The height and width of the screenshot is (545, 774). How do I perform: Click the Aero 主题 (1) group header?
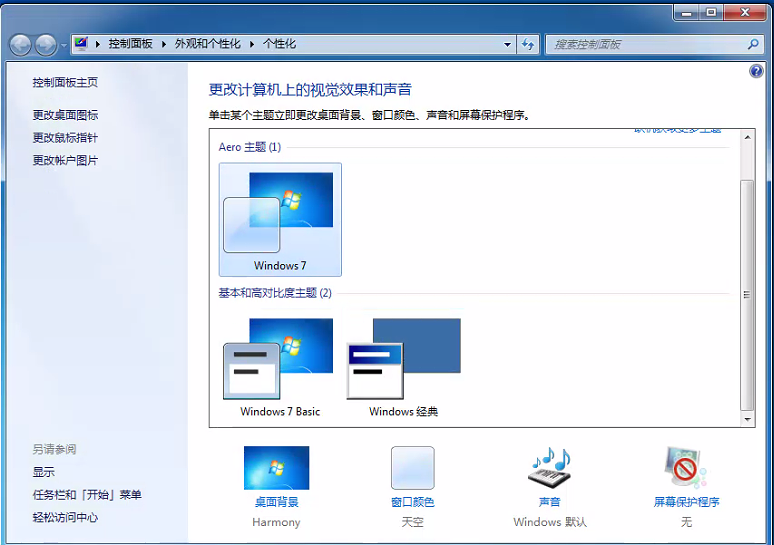click(250, 147)
